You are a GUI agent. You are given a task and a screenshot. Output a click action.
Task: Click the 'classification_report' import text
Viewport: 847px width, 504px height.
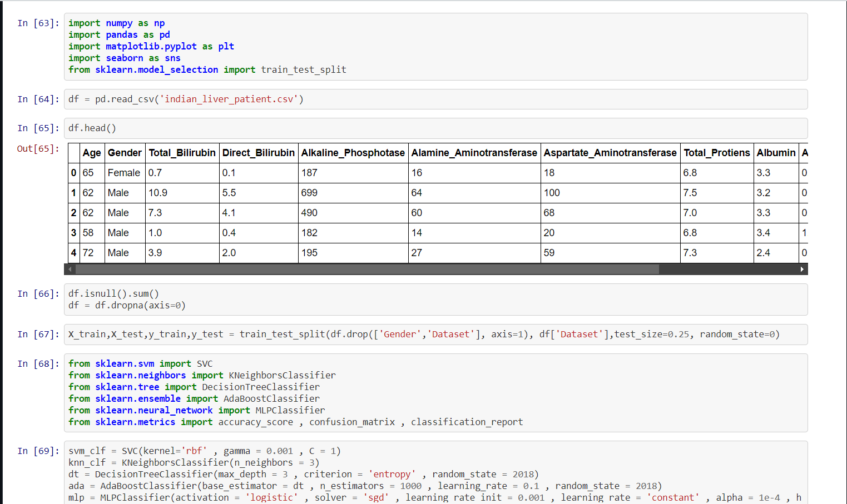coord(467,422)
